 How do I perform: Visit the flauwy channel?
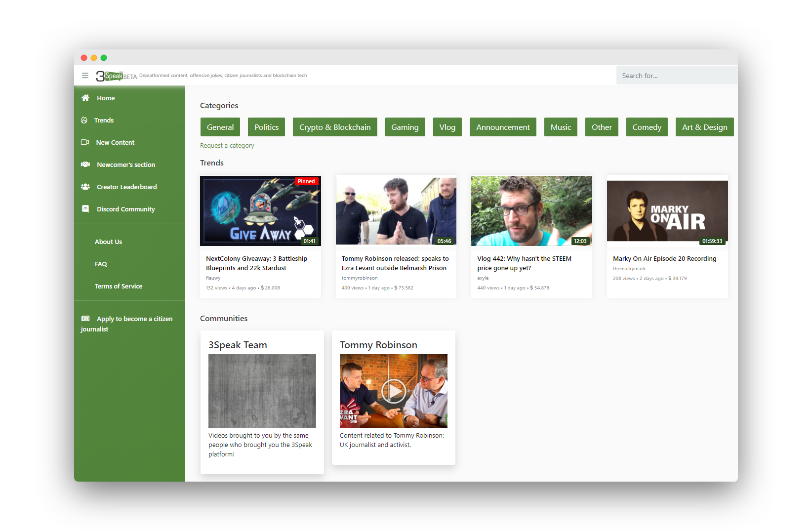point(213,278)
